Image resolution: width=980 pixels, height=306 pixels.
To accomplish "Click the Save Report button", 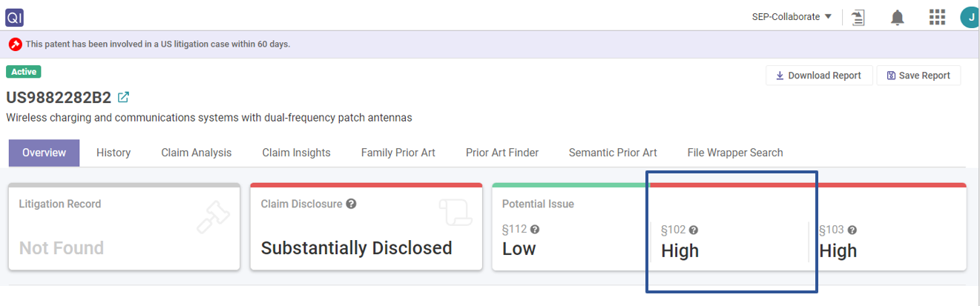I will click(x=918, y=76).
